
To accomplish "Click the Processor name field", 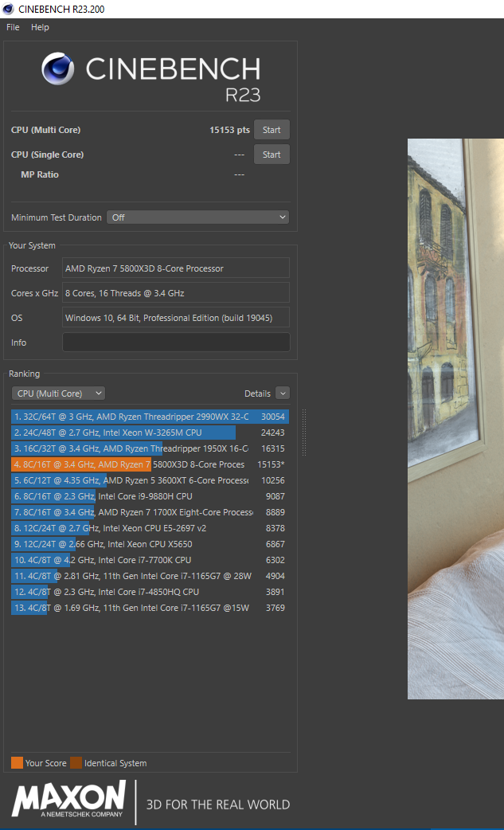I will click(176, 268).
